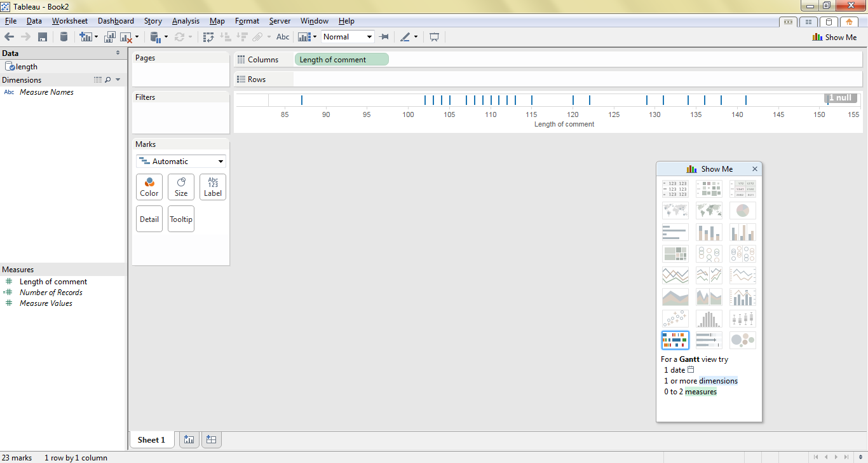This screenshot has width=868, height=463.
Task: Click the view data list icon in Dimensions
Action: tap(98, 80)
